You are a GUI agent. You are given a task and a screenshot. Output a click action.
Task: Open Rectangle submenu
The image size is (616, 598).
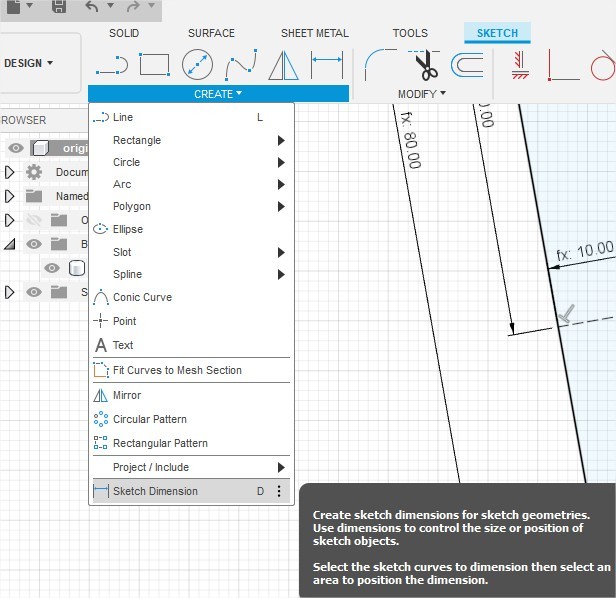tap(192, 140)
